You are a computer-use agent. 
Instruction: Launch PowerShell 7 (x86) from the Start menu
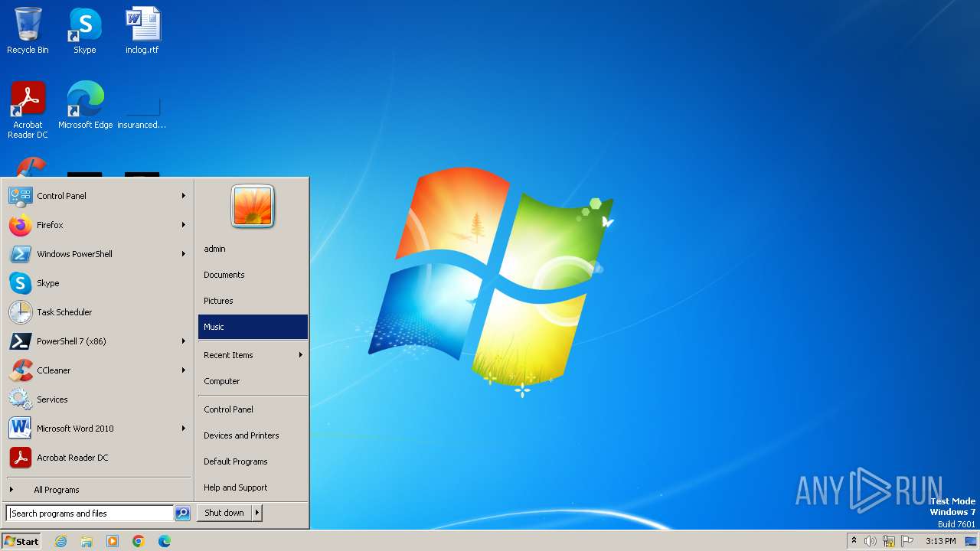[97, 341]
